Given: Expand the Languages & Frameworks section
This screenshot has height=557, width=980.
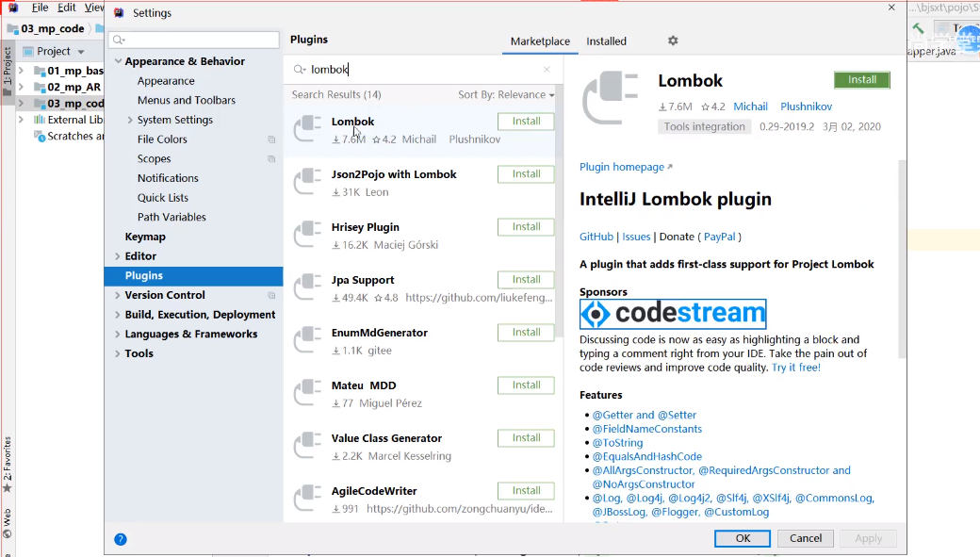Looking at the screenshot, I should coord(118,334).
